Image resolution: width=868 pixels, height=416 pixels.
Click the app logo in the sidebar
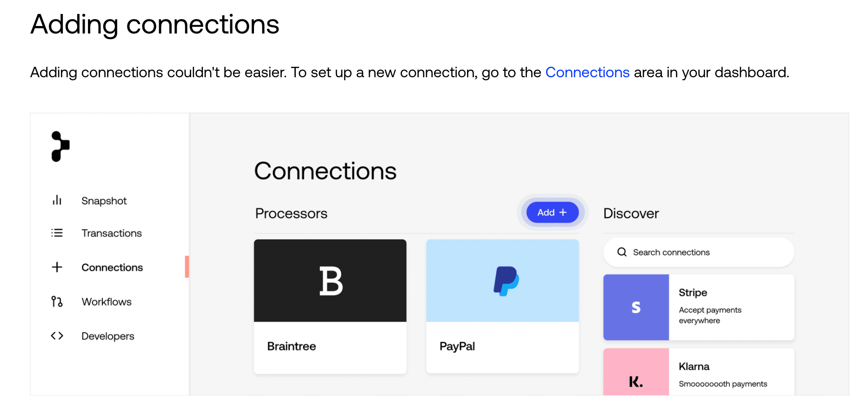click(x=60, y=147)
